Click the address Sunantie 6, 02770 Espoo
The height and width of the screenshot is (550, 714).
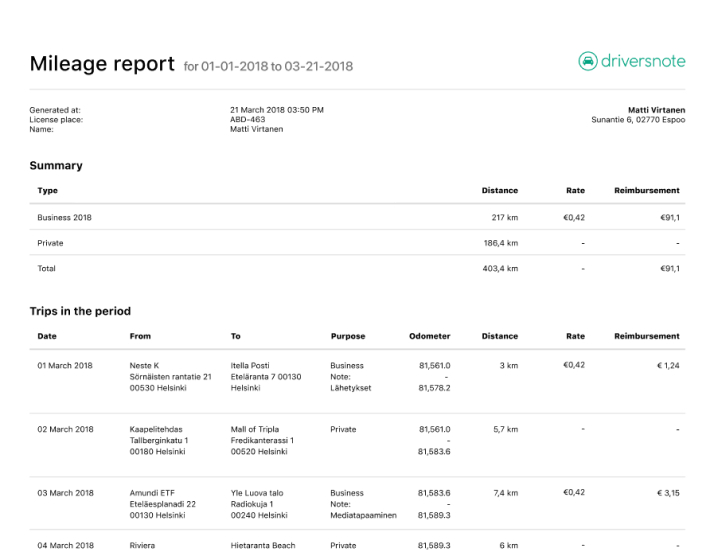tap(638, 120)
